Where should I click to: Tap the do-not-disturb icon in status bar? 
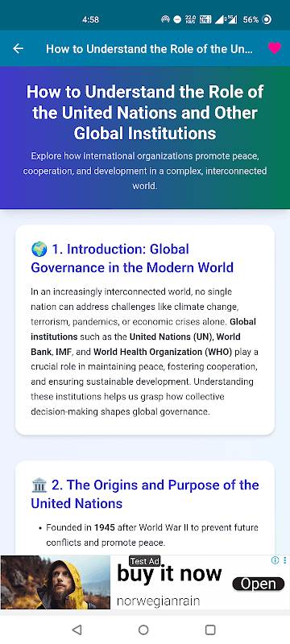[177, 19]
